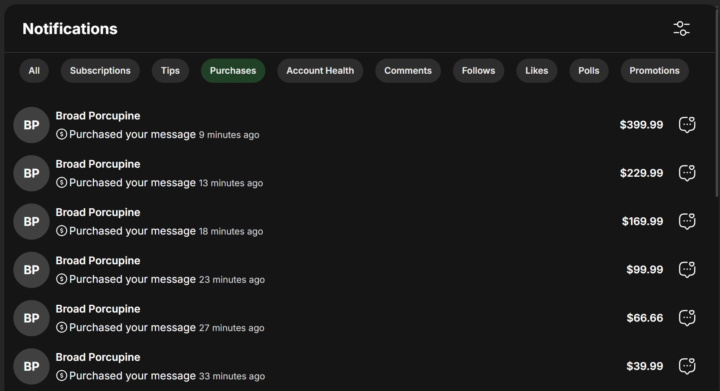Screen dimensions: 720x391
Task: Click dollar icon on 13 minutes ago row
Action: coord(62,183)
